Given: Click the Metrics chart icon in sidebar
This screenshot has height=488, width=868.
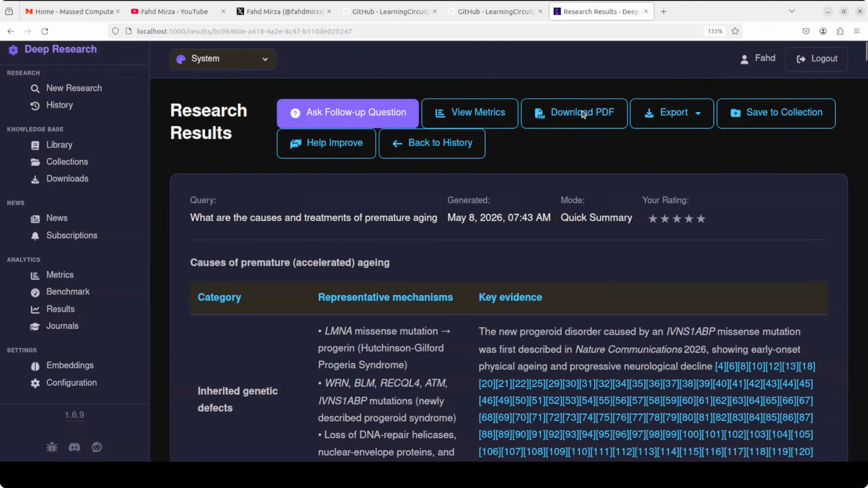Looking at the screenshot, I should [x=35, y=276].
